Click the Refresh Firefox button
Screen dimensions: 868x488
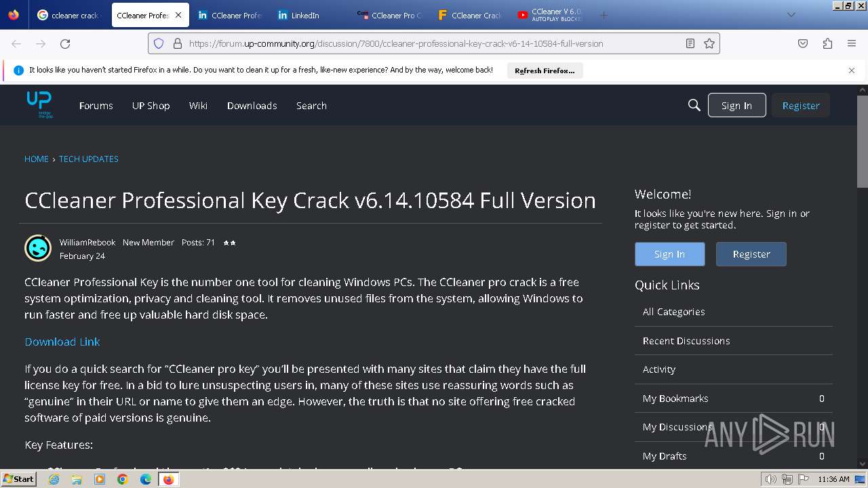click(x=545, y=70)
